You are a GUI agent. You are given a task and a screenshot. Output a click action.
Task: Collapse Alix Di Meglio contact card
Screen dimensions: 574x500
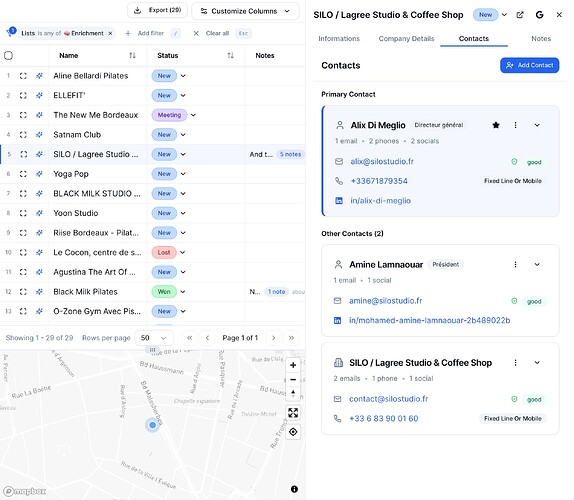click(537, 125)
